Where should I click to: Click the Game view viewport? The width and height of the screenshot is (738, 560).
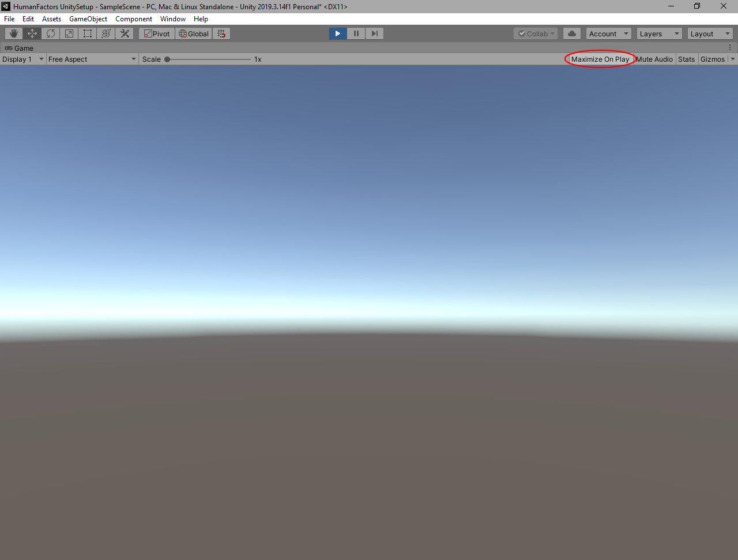(369, 312)
